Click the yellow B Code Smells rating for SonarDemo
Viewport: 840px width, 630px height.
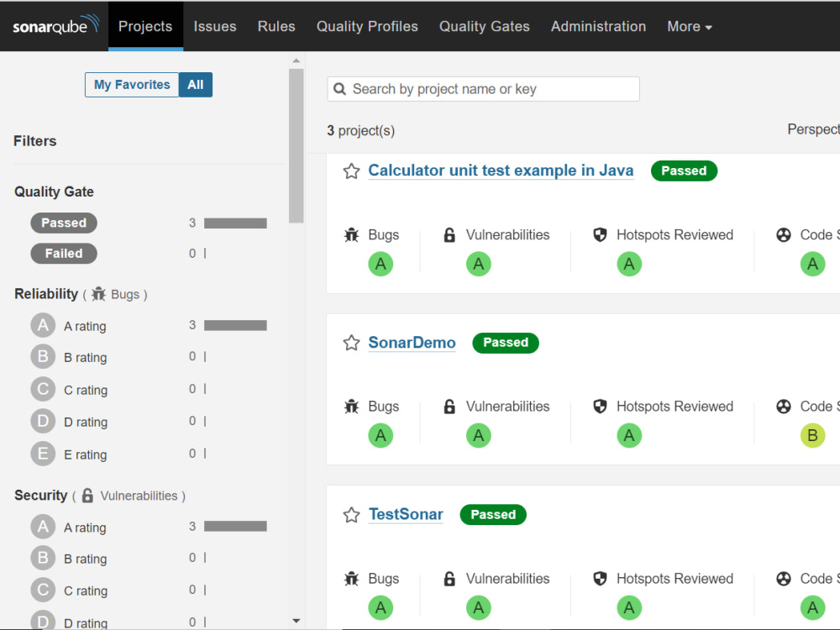[812, 435]
